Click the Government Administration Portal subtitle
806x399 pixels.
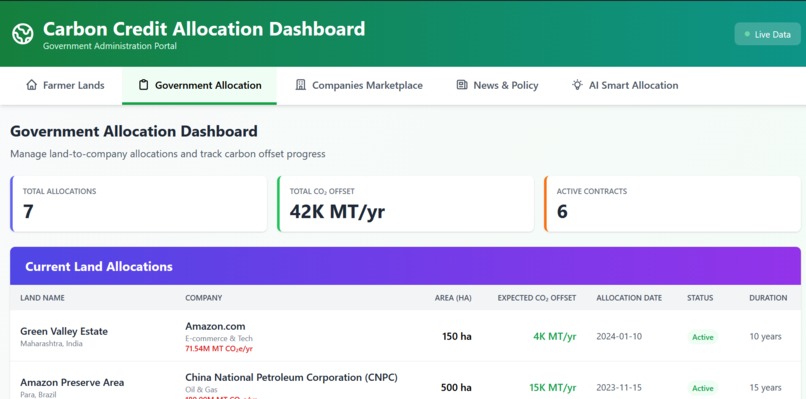[x=110, y=46]
